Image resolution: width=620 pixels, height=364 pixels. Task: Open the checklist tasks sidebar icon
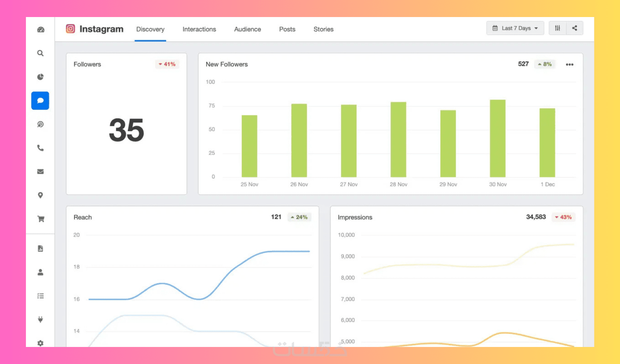click(40, 296)
